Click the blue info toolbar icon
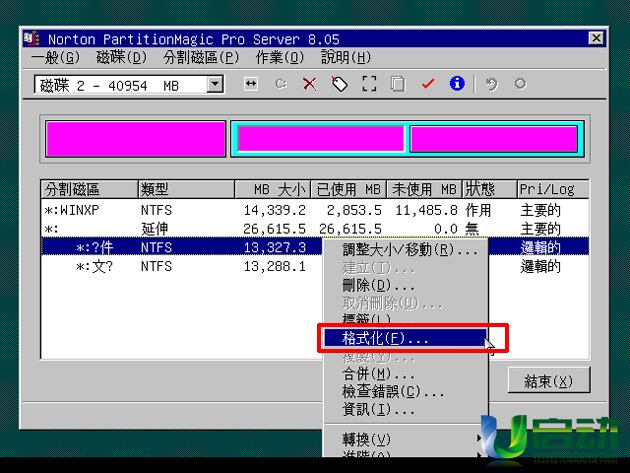This screenshot has height=473, width=630. point(457,85)
